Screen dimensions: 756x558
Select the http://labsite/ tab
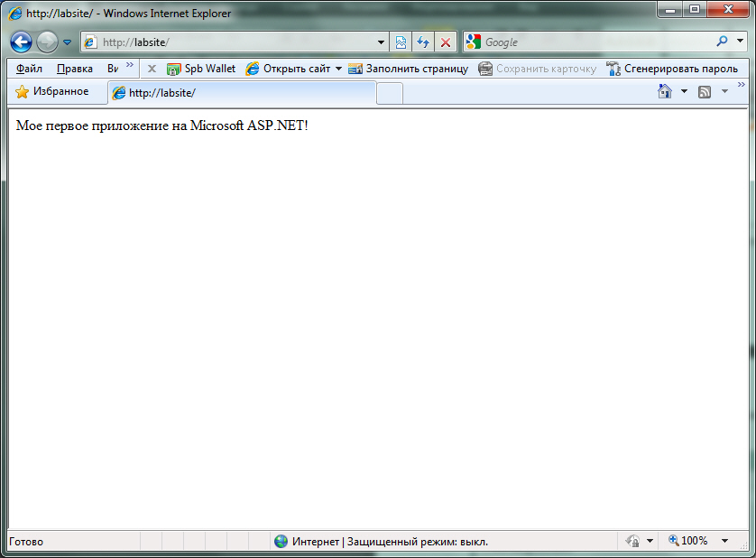point(242,93)
